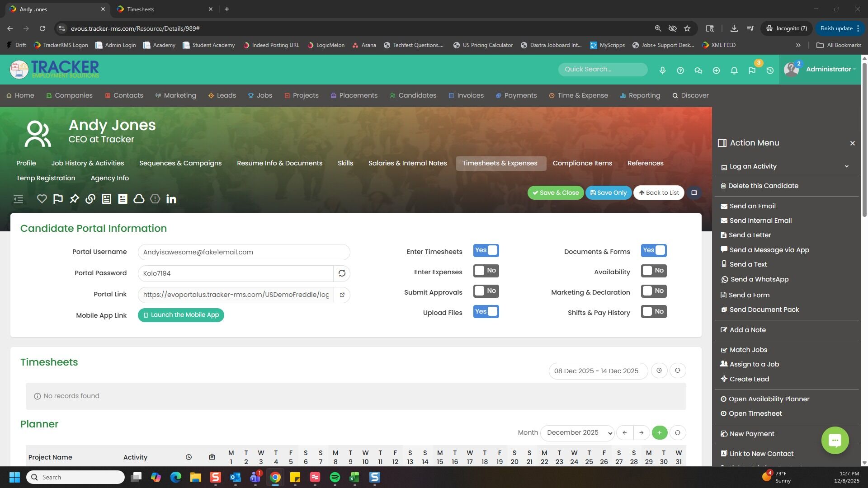Open the LinkedIn icon for Andy Jones
This screenshot has width=868, height=488.
pyautogui.click(x=171, y=199)
